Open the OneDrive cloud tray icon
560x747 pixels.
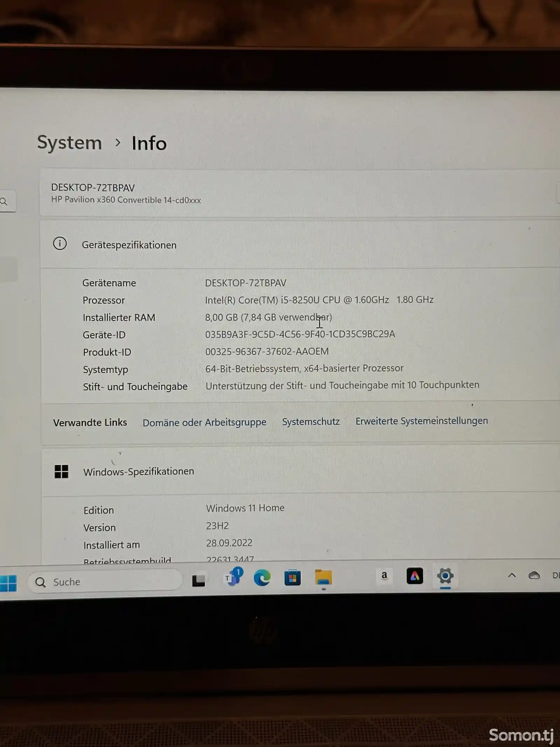[x=534, y=575]
